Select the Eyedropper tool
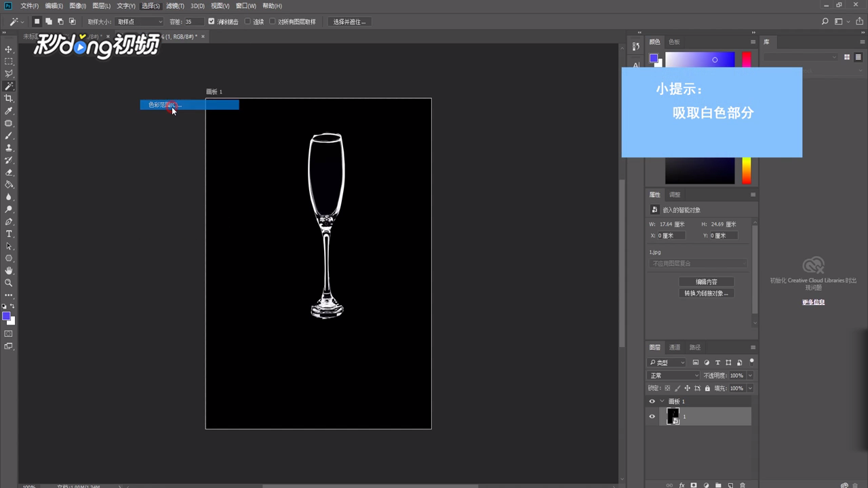The height and width of the screenshot is (488, 868). 9,110
